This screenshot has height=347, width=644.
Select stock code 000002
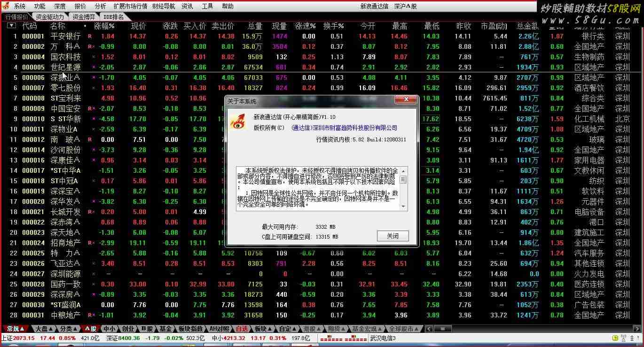pos(33,46)
